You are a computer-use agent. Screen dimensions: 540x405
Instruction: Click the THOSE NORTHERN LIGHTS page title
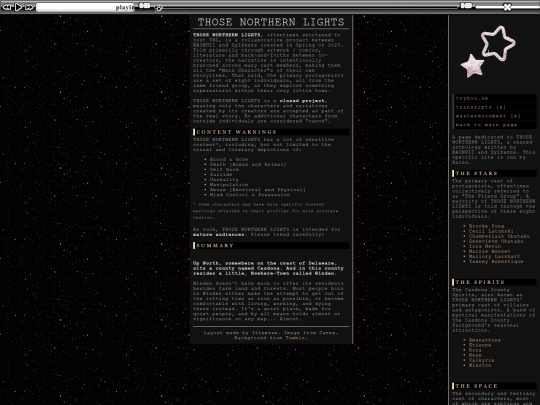pos(271,22)
